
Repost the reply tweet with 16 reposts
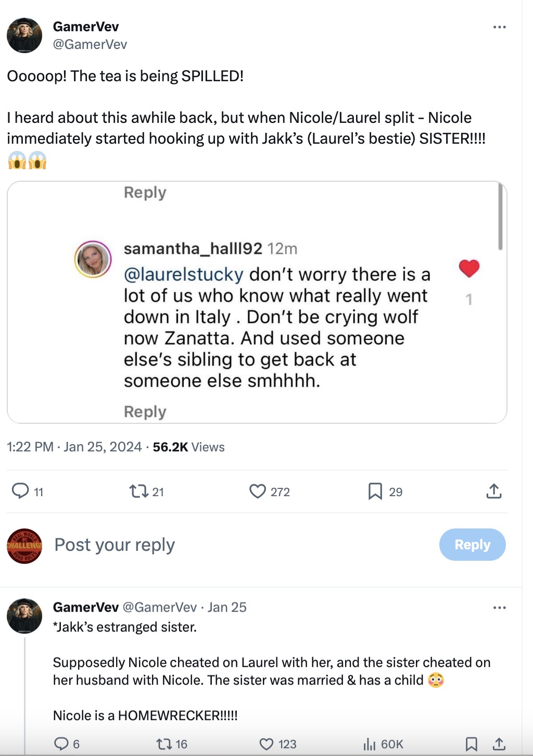[x=164, y=744]
